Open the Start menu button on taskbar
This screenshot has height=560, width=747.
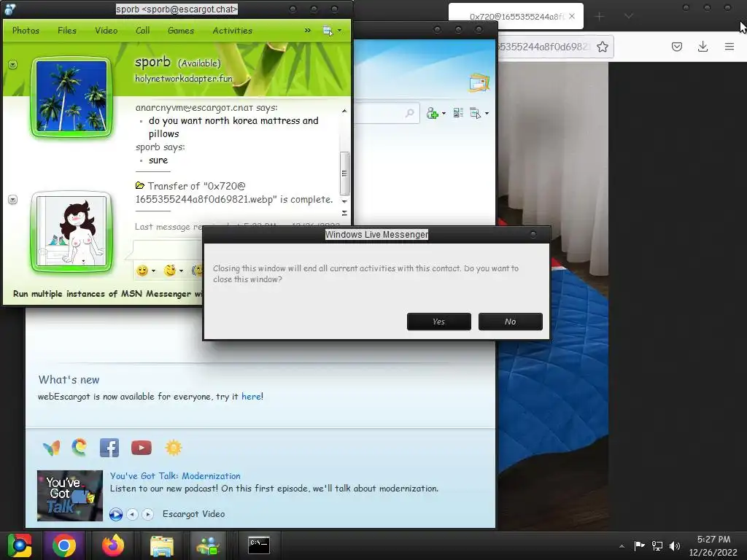point(20,545)
